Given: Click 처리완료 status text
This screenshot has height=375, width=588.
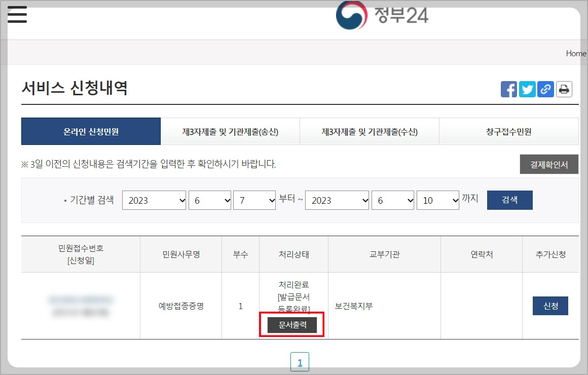Looking at the screenshot, I should pos(293,285).
